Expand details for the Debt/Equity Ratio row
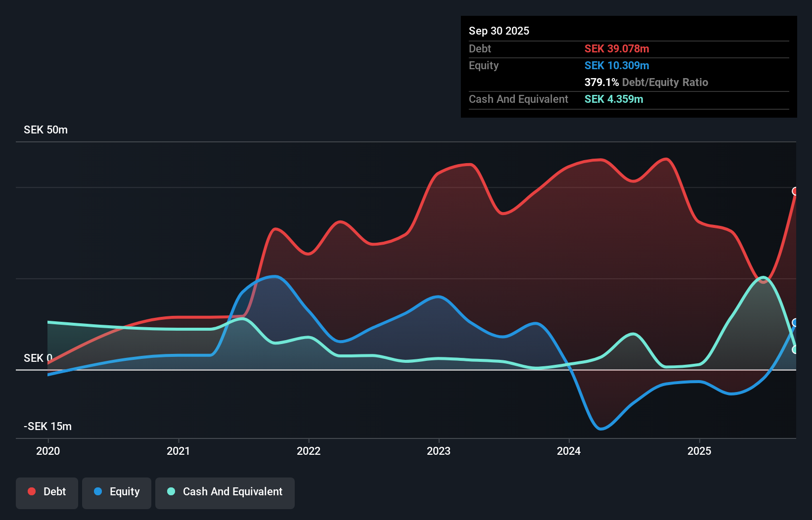 point(646,82)
